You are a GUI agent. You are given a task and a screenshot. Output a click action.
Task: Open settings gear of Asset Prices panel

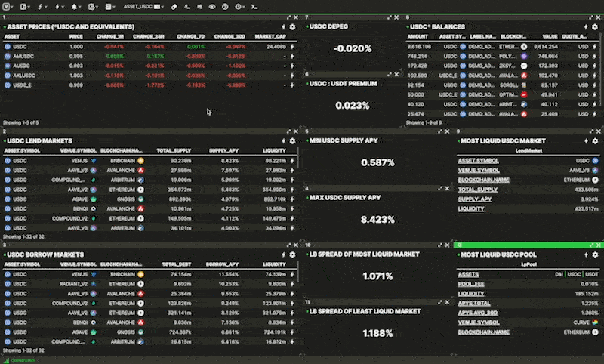[292, 27]
